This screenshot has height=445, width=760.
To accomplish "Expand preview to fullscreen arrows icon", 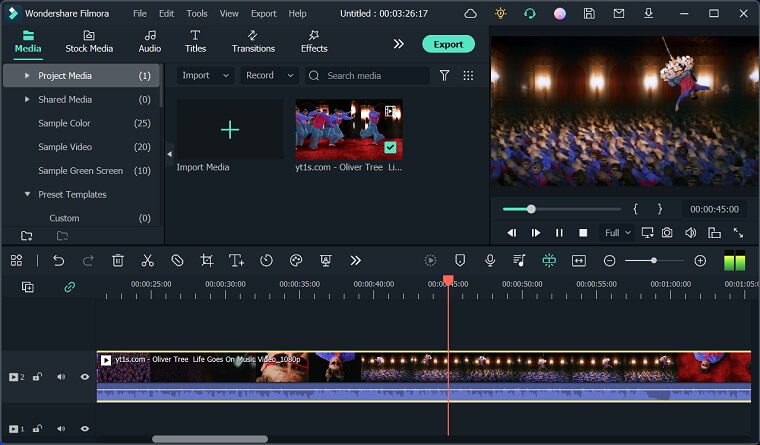I will click(x=738, y=233).
